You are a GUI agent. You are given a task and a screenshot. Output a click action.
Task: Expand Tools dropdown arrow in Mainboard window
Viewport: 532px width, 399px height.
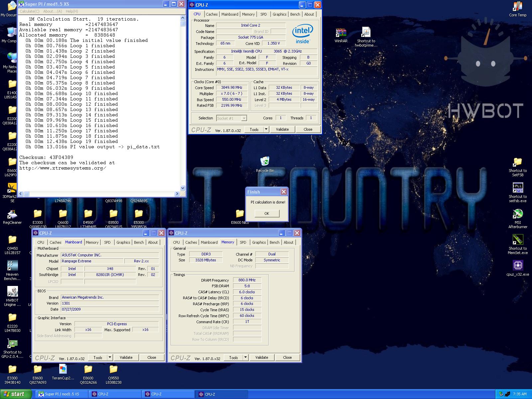pyautogui.click(x=110, y=357)
